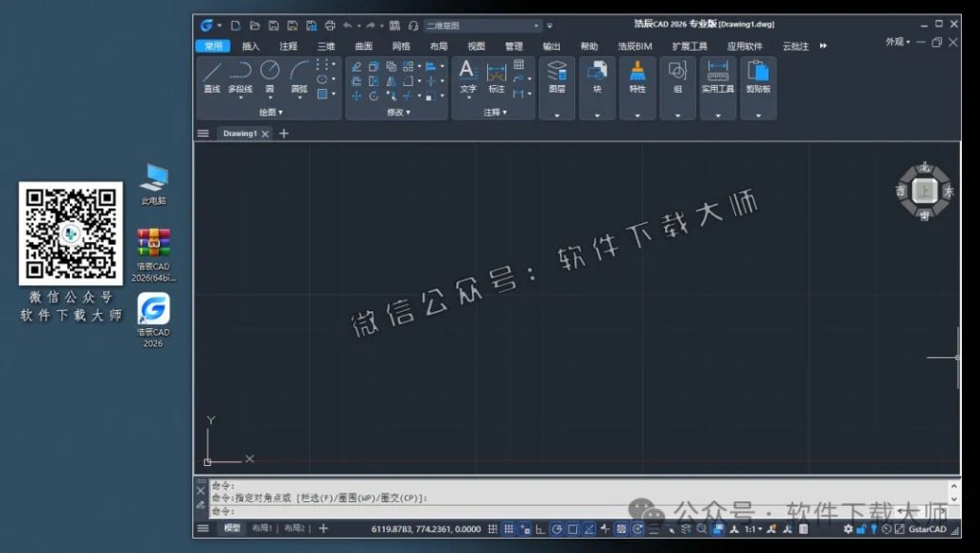The height and width of the screenshot is (553, 980).
Task: Expand the 绘图 panel dropdown arrow
Action: coord(279,112)
